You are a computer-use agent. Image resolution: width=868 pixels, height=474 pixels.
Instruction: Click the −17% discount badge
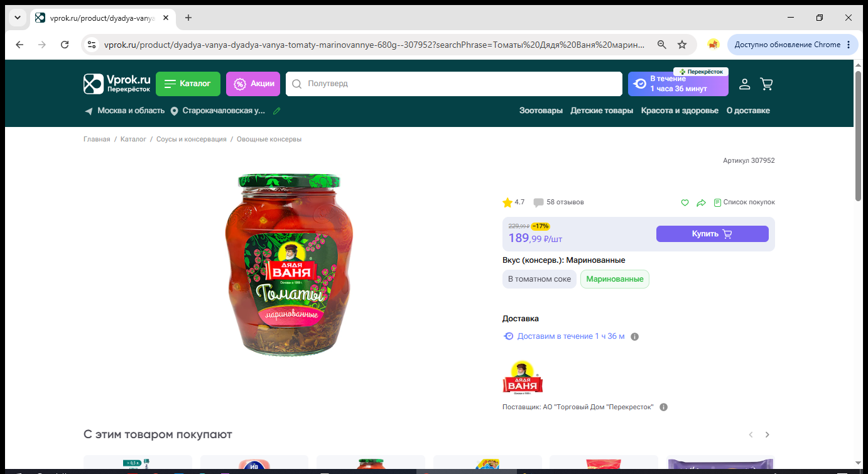point(540,226)
